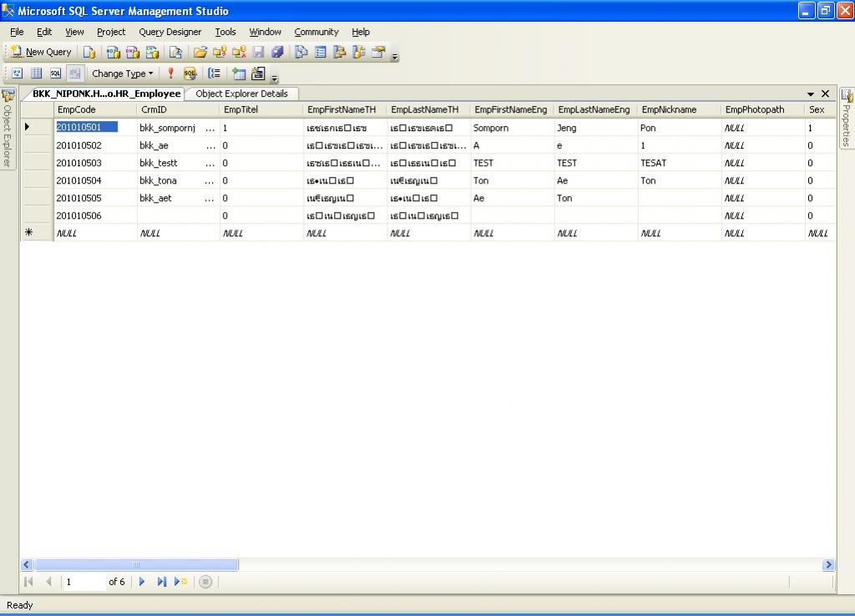The height and width of the screenshot is (616, 855).
Task: Click the move to new row icon
Action: tap(180, 582)
